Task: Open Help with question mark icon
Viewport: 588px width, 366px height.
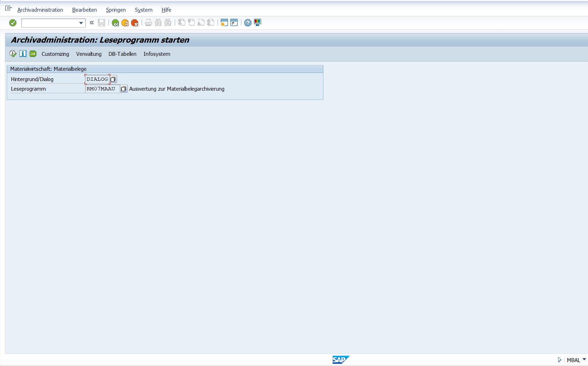Action: click(x=248, y=23)
